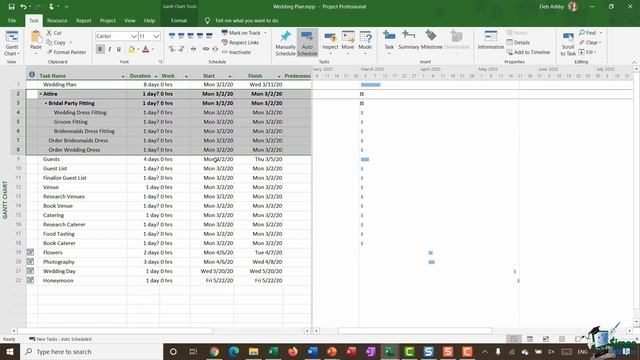Pick the font color red A button
Viewport: 640px width, 360px height.
point(146,49)
